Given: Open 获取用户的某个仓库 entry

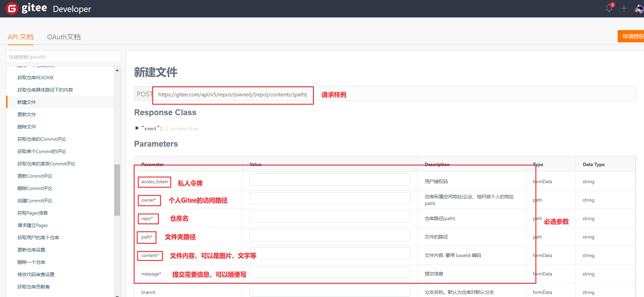Looking at the screenshot, I should 38,238.
